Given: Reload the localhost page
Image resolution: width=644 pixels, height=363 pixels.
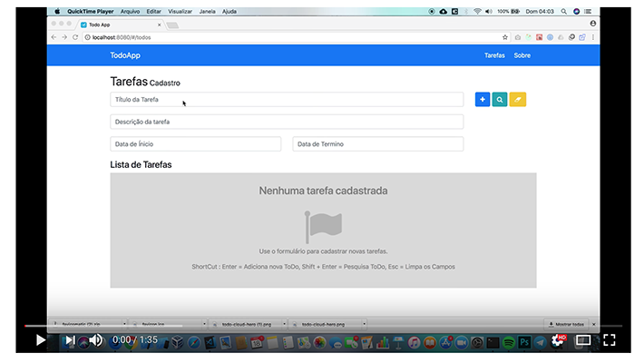Looking at the screenshot, I should click(x=75, y=37).
